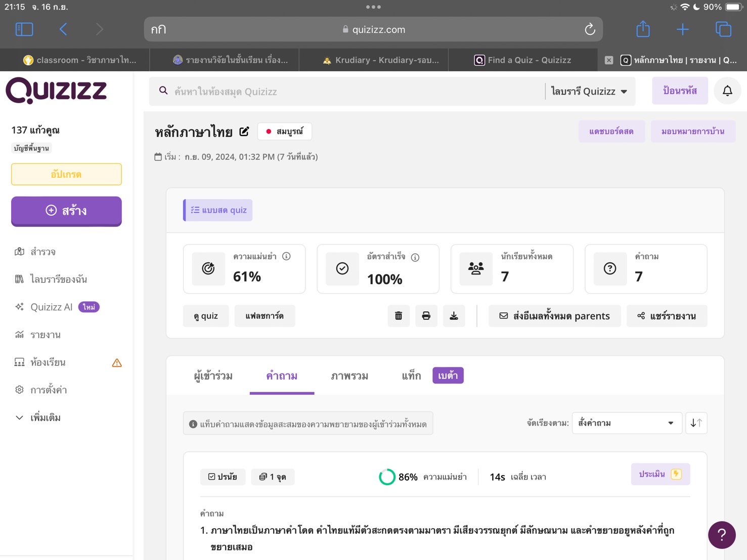Click the 86% accuracy progress ring

387,477
